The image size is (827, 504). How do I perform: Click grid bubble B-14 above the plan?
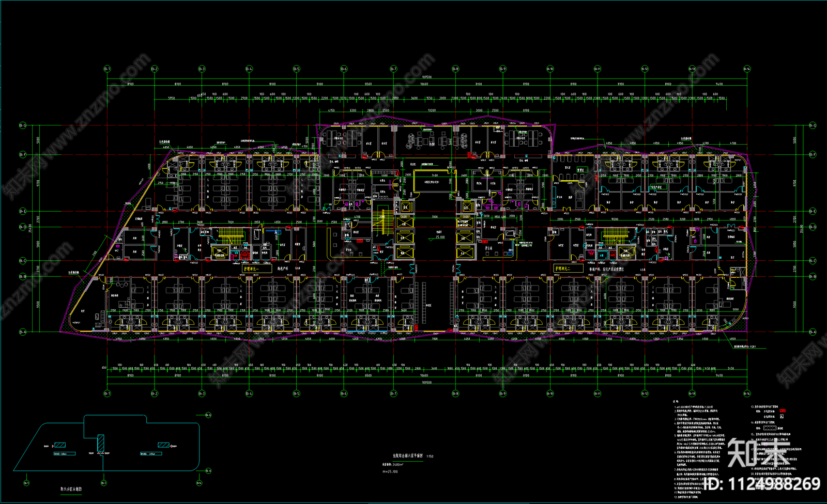pyautogui.click(x=747, y=69)
